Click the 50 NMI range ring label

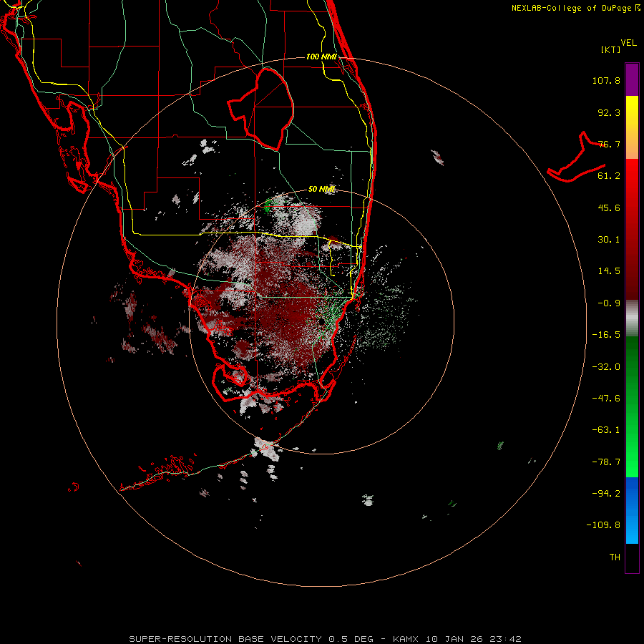pos(321,190)
